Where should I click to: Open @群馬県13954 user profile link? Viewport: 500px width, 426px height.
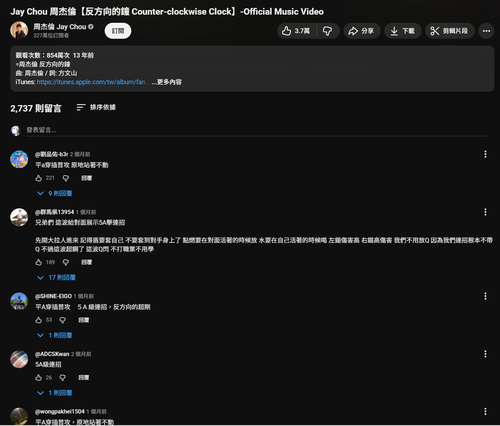55,212
